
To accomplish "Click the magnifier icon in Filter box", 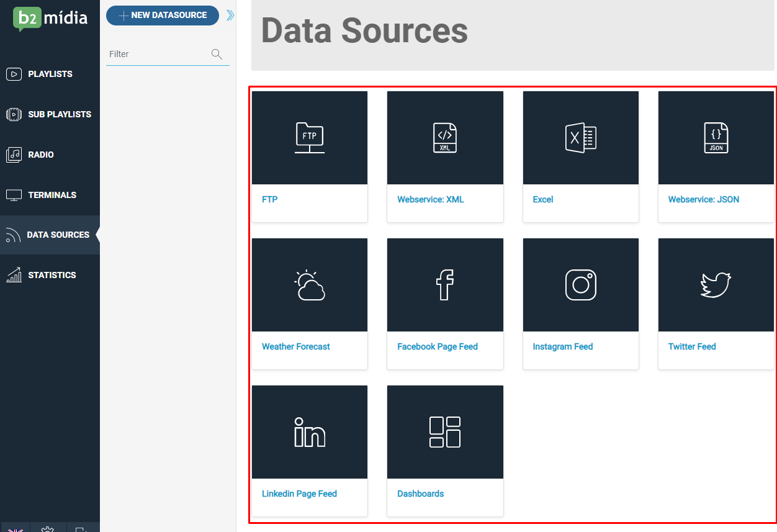I will pos(217,54).
